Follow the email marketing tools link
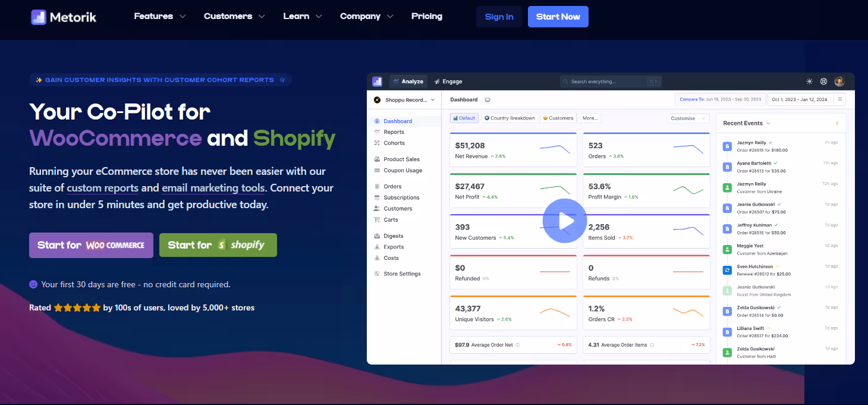Image resolution: width=868 pixels, height=405 pixels. tap(213, 188)
